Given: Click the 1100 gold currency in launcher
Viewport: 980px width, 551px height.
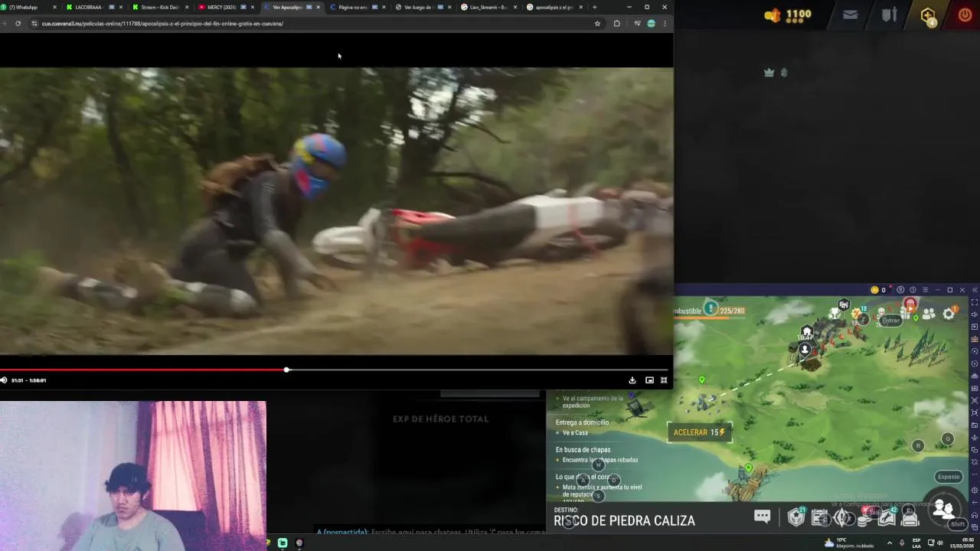Looking at the screenshot, I should 788,15.
